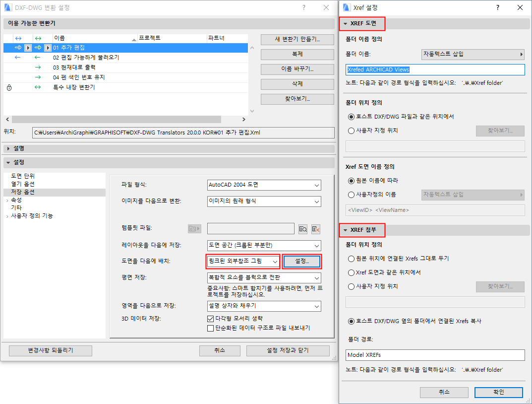The height and width of the screenshot is (404, 532).
Task: Click the blue import arrow in 01 추가 편집 row
Action: 18,48
